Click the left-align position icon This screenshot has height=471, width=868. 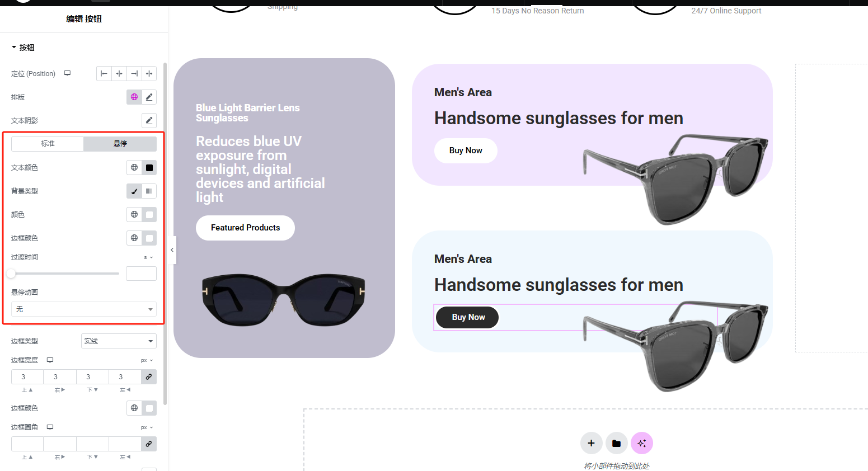(x=104, y=74)
